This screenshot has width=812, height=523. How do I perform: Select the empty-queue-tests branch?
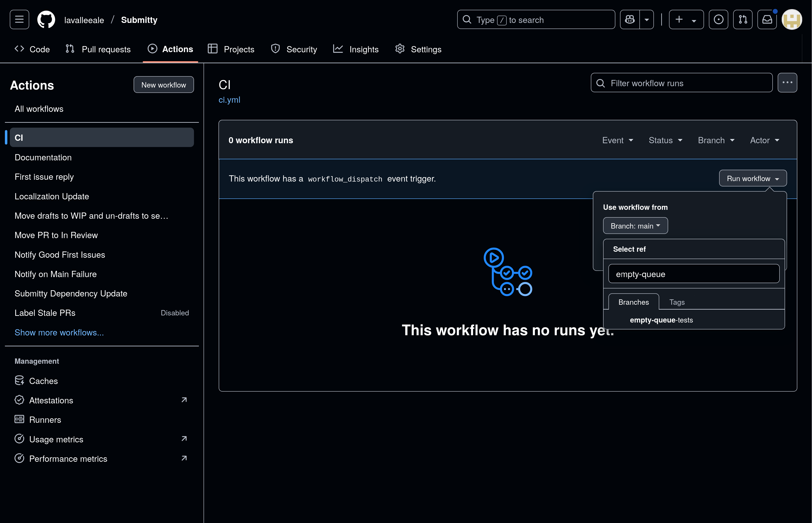(x=694, y=320)
